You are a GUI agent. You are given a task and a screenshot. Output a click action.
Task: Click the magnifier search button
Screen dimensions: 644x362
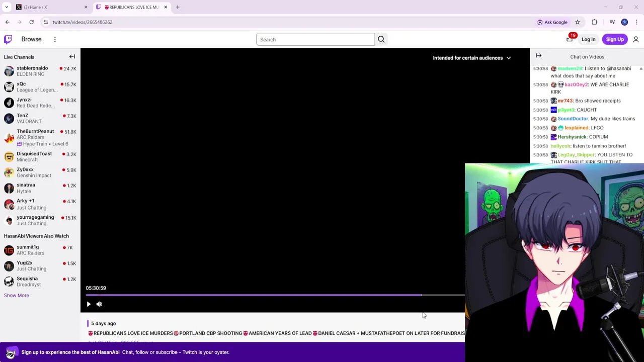point(381,39)
